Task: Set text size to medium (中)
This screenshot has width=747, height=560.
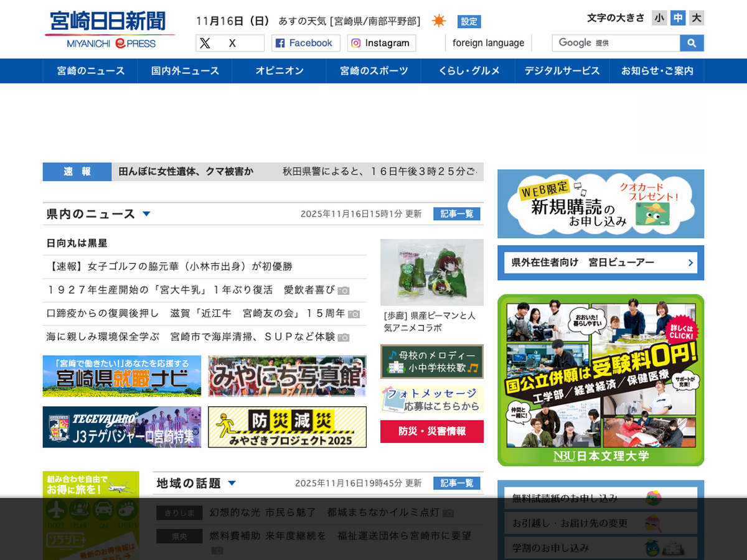Action: pyautogui.click(x=678, y=18)
